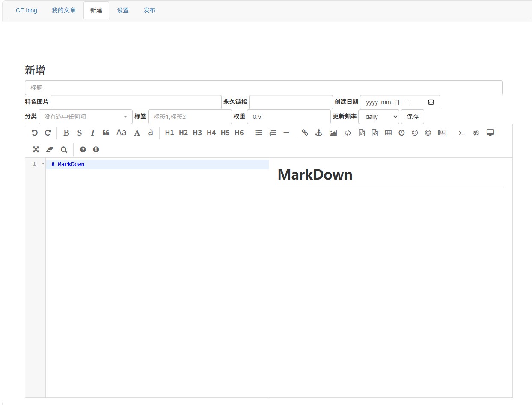Insert an H4 heading
Viewport: 532px width, 405px height.
point(211,133)
